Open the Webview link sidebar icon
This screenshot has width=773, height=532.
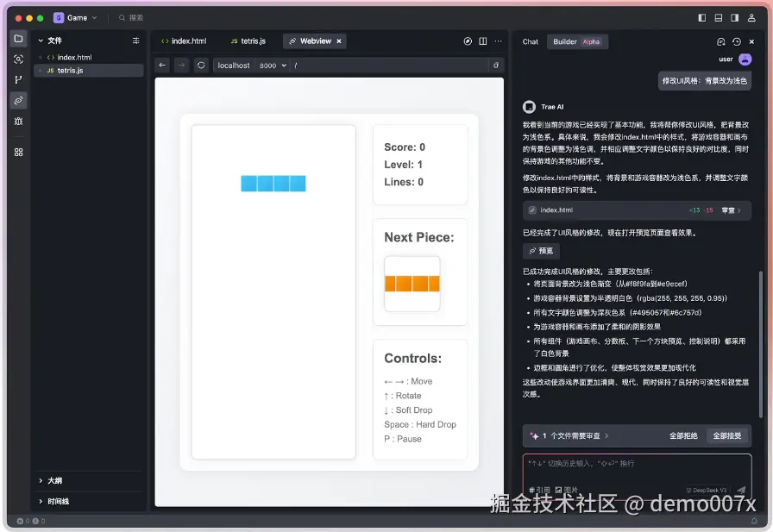18,101
